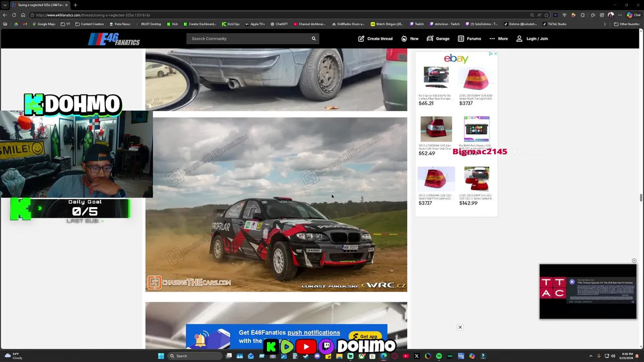Open the TikTok Studio bookmark

tap(554, 24)
